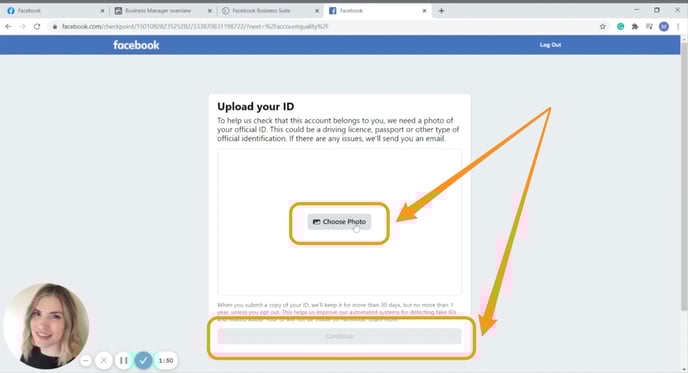Click the disabled Continue button
Viewport: 688px width, 373px height.
coord(339,336)
